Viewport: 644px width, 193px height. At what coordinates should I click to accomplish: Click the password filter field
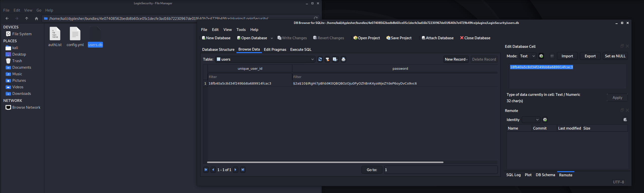coord(395,77)
